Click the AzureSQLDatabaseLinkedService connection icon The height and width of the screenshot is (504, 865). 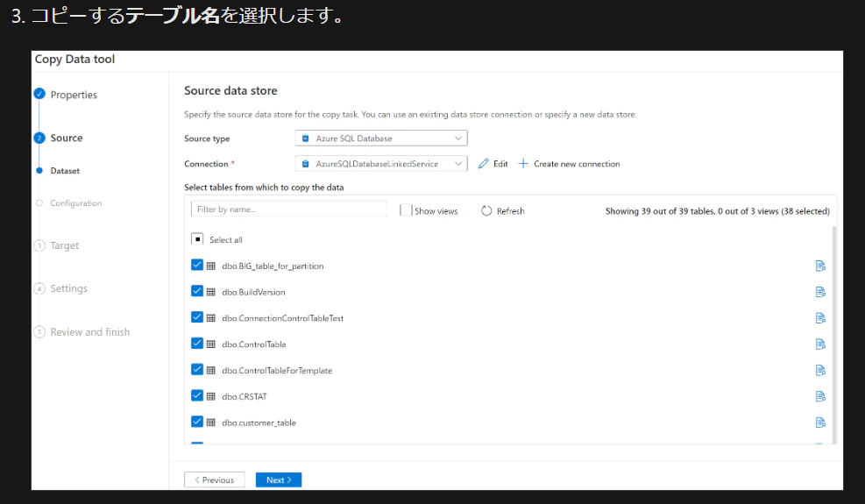click(306, 164)
